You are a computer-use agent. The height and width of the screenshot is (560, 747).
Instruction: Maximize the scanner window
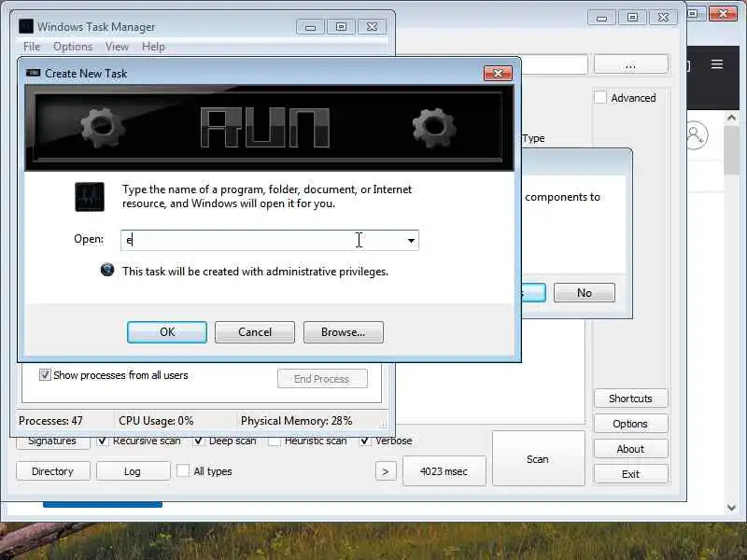(x=632, y=18)
